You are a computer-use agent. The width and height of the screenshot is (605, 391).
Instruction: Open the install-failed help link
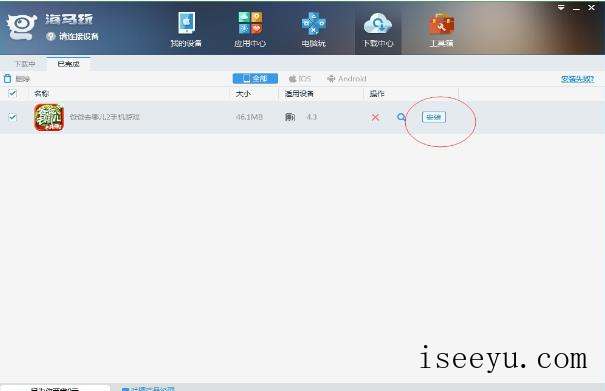[x=577, y=79]
